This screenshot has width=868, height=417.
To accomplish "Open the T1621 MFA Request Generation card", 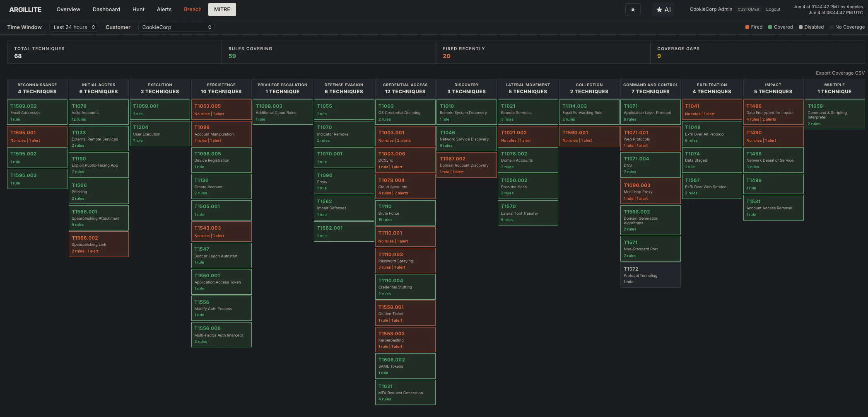I will 405,393.
